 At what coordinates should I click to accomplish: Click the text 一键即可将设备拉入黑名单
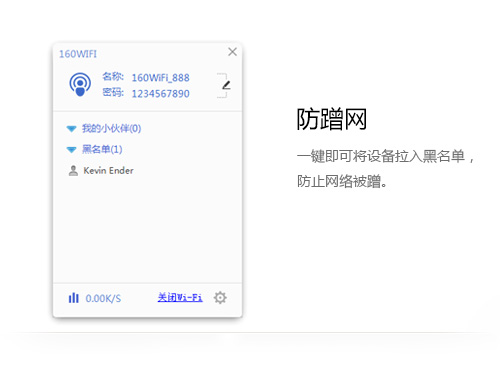coord(381,156)
